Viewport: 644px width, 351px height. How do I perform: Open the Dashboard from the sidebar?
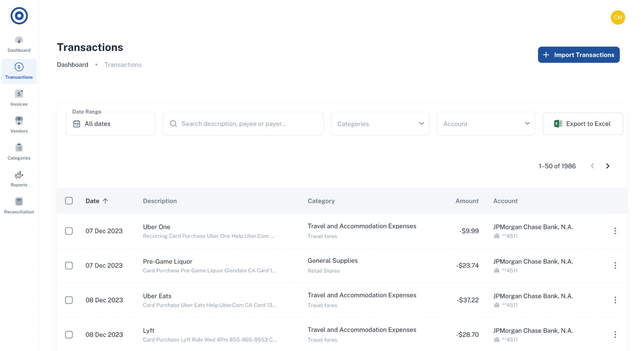click(x=19, y=44)
